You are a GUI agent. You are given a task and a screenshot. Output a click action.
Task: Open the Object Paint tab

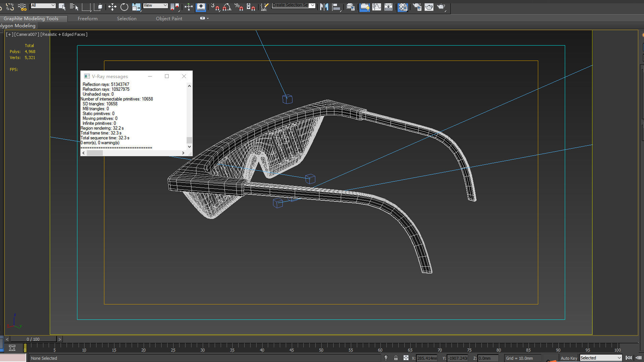click(x=169, y=18)
